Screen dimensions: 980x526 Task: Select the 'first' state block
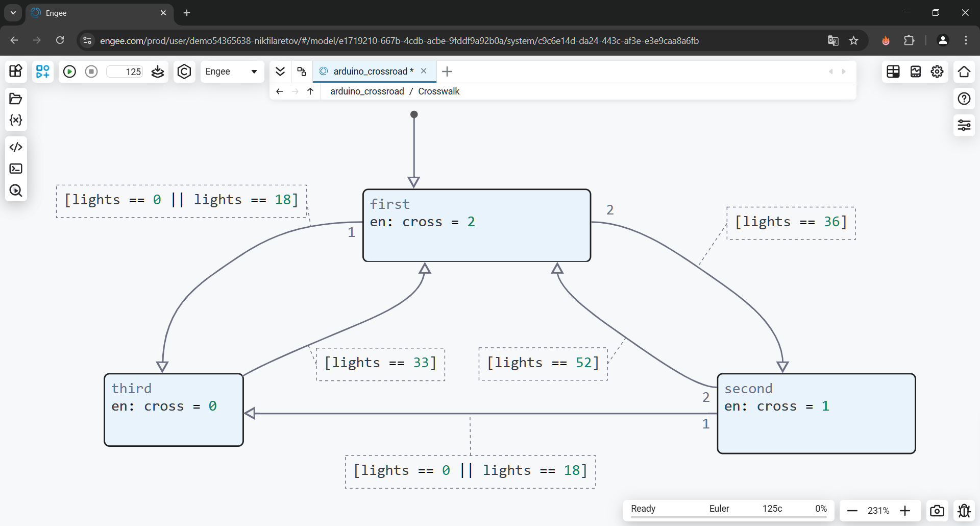477,225
